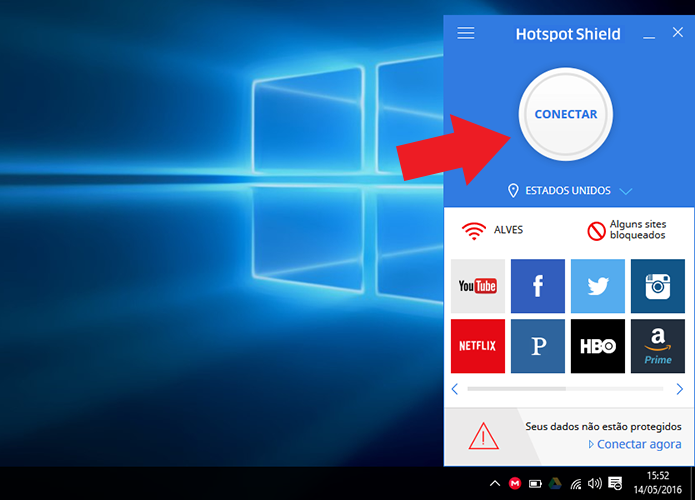The height and width of the screenshot is (500, 695).
Task: Open the Twitter shortcut tile
Action: coord(597,286)
